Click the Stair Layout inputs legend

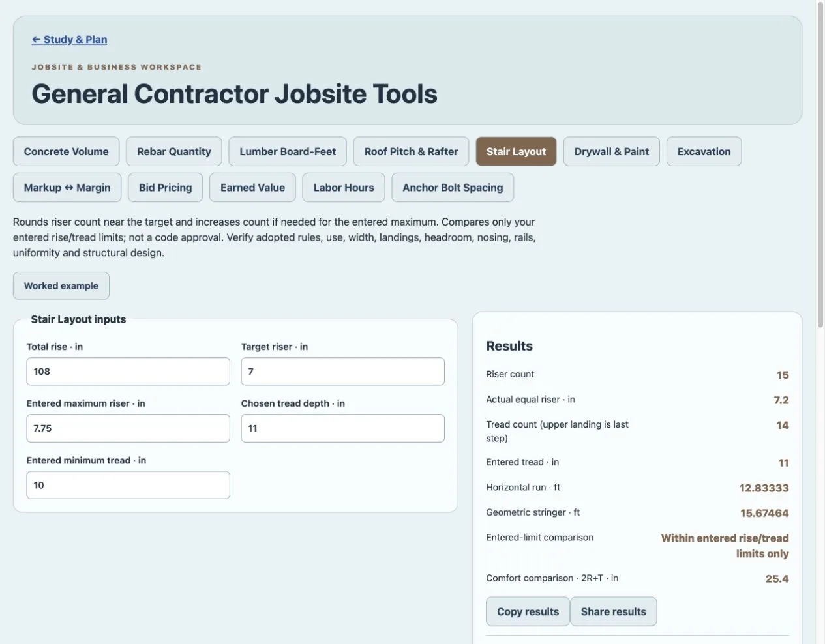pyautogui.click(x=78, y=319)
